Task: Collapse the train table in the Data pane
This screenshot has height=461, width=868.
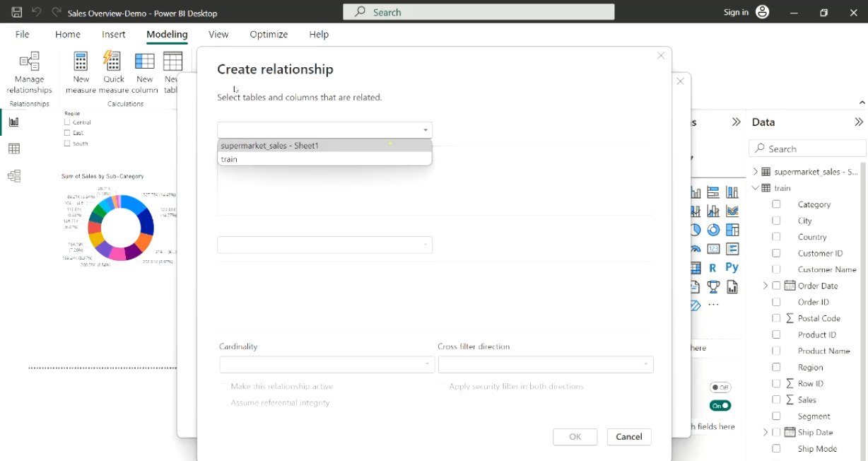Action: click(x=755, y=188)
